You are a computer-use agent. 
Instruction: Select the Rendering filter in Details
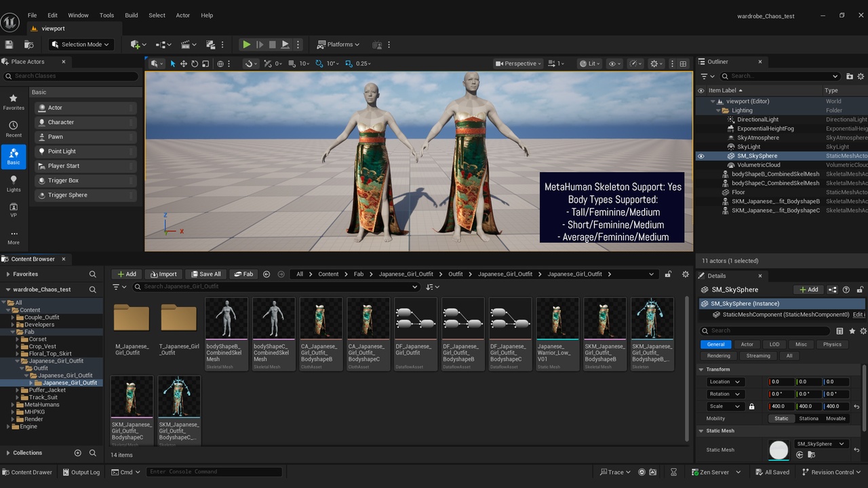click(718, 356)
